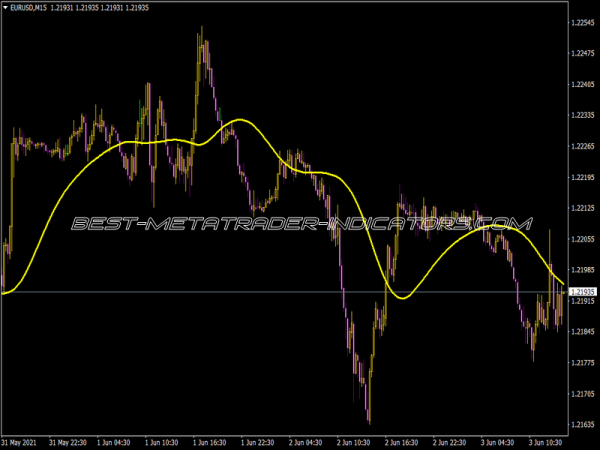Click the lowest candle bottom near 1.21635
The image size is (600, 450).
click(x=368, y=420)
